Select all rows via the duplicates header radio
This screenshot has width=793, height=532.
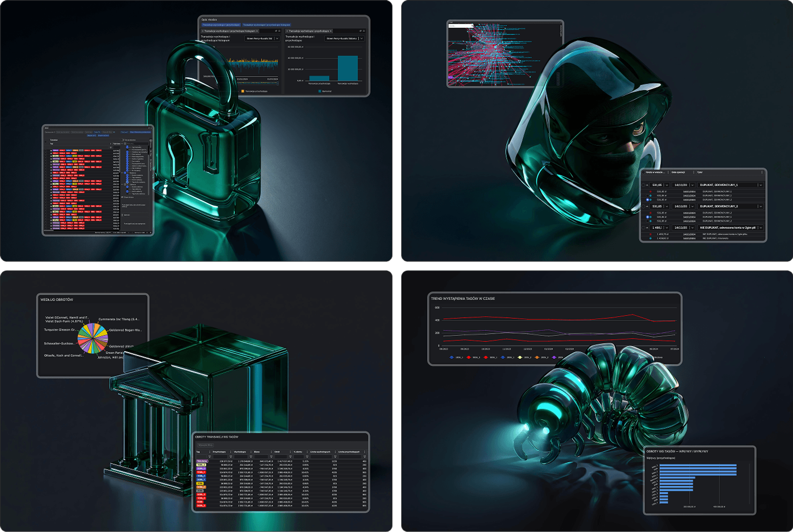(644, 172)
